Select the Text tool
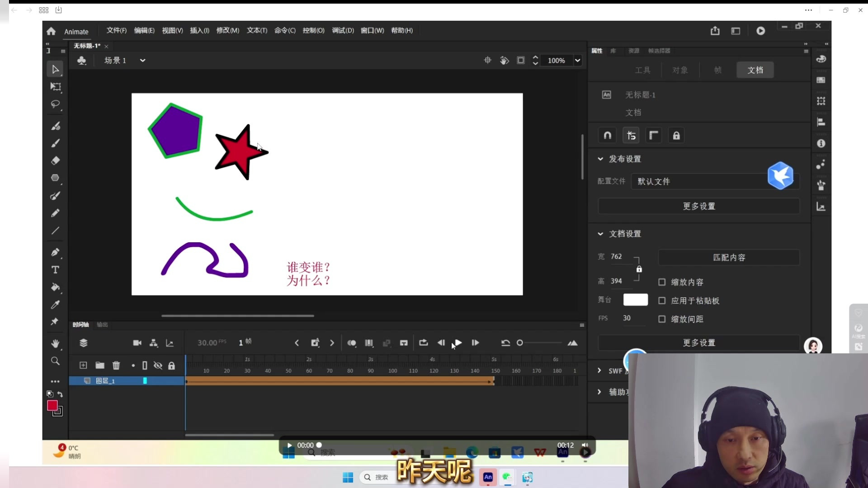868x488 pixels. [55, 270]
